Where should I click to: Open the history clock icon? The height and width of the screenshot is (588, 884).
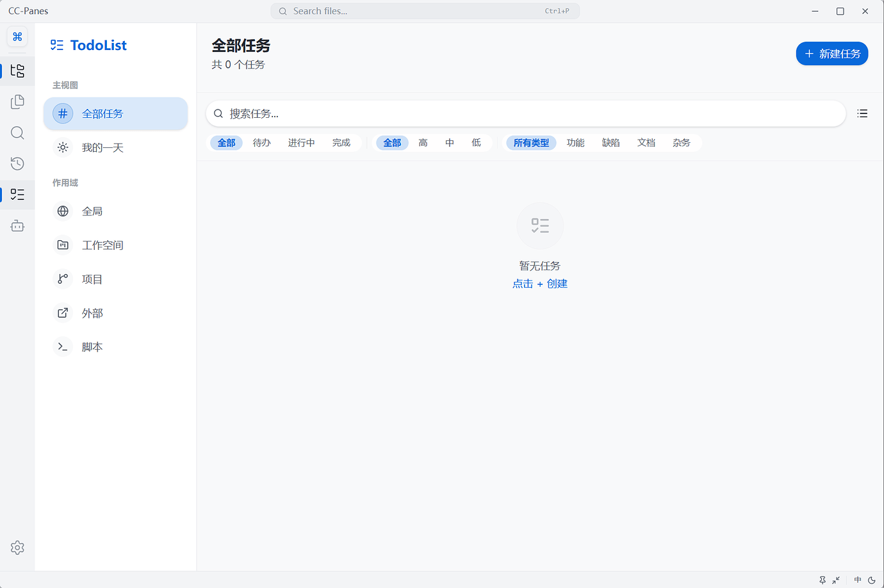click(x=17, y=163)
